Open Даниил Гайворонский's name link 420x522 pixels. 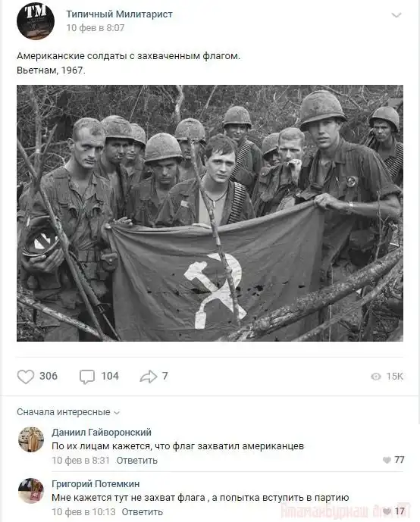pos(102,433)
